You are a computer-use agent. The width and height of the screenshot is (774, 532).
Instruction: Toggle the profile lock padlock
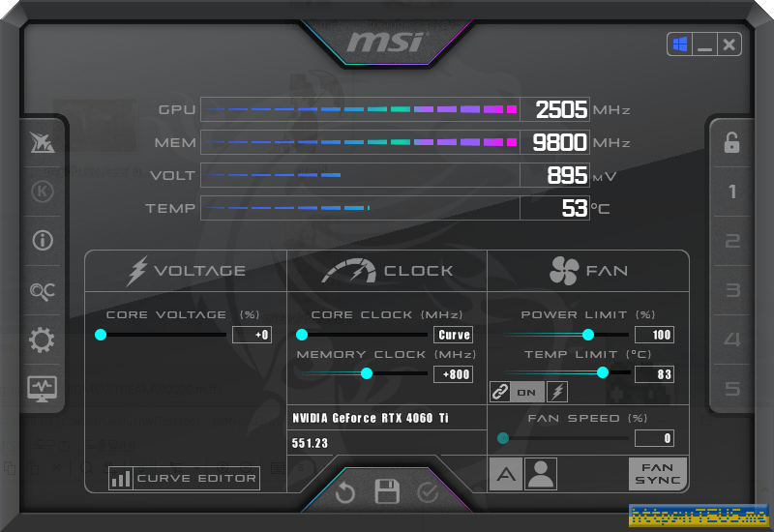coord(731,143)
